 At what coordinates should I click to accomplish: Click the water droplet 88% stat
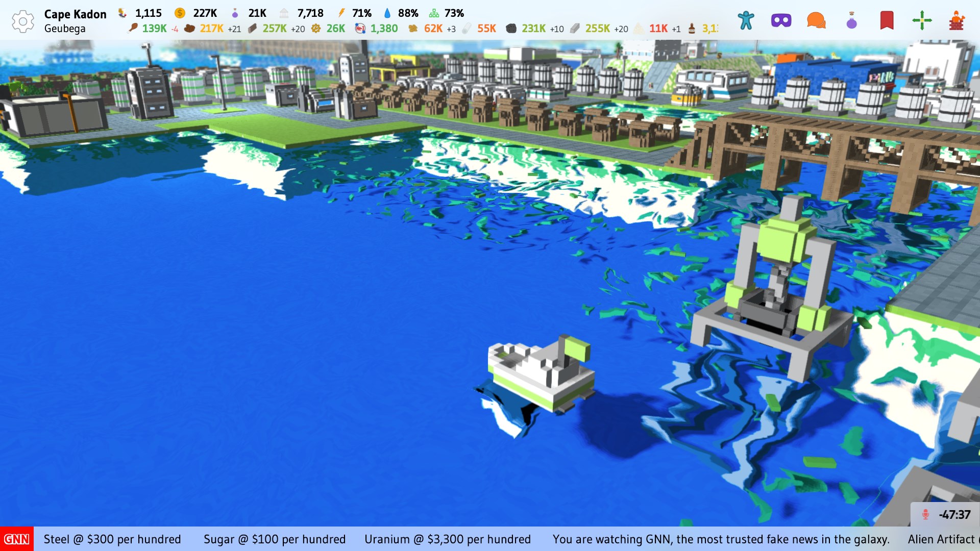point(401,13)
